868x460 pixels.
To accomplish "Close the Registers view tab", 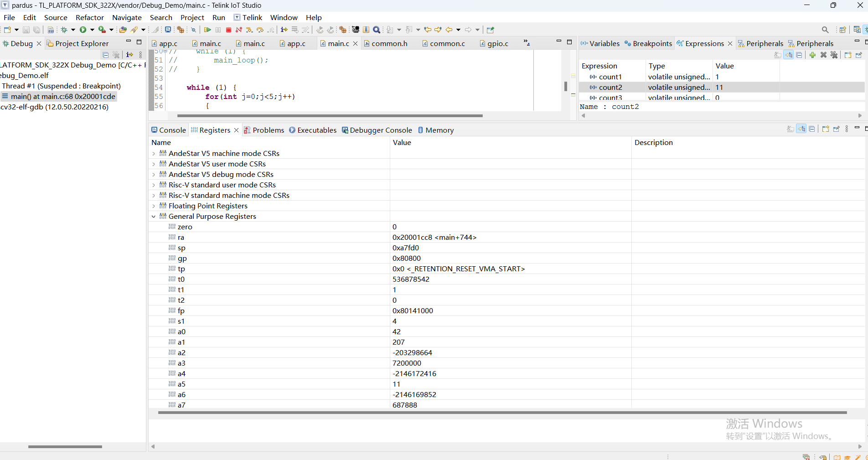I will (236, 130).
